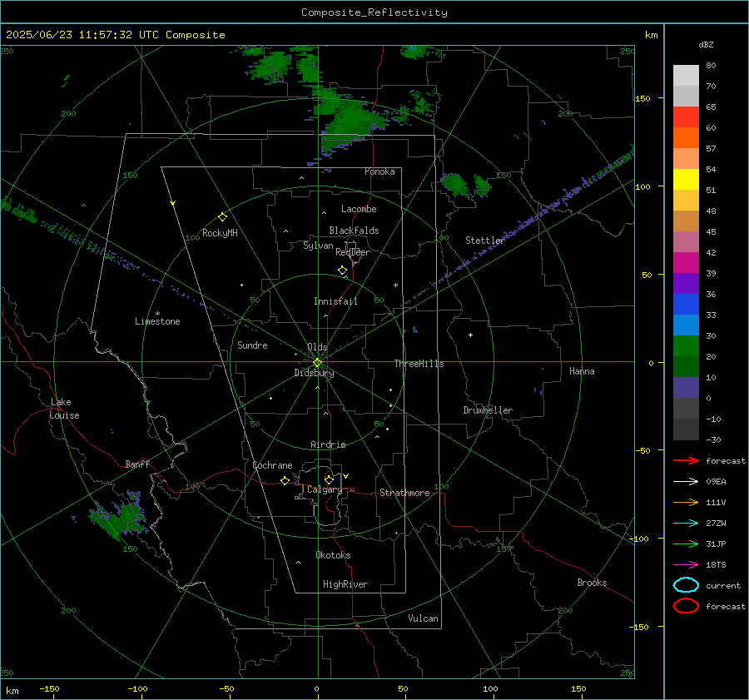Click the Airdrie map label

pos(328,444)
